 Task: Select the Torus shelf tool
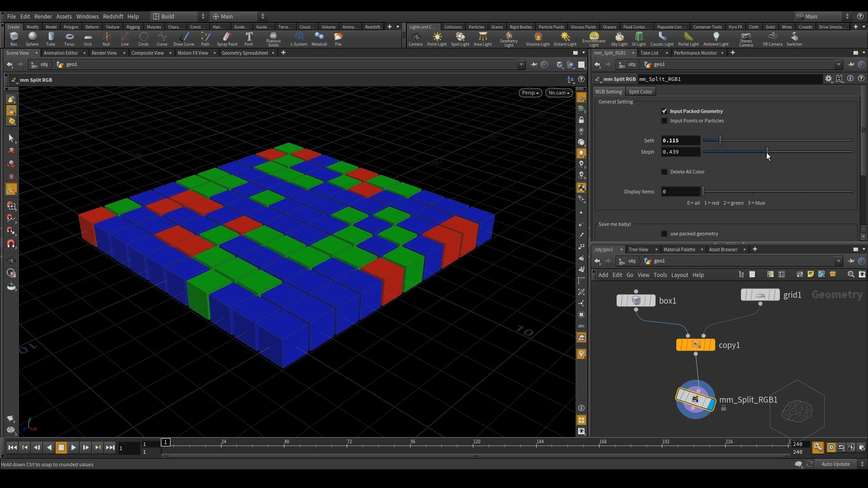coord(69,39)
